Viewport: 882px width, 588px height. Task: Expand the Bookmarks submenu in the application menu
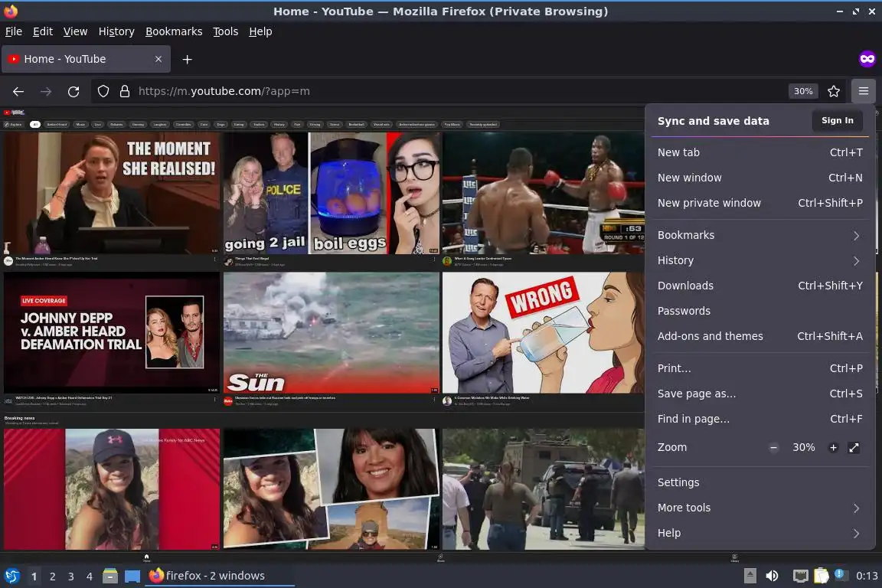tap(759, 235)
